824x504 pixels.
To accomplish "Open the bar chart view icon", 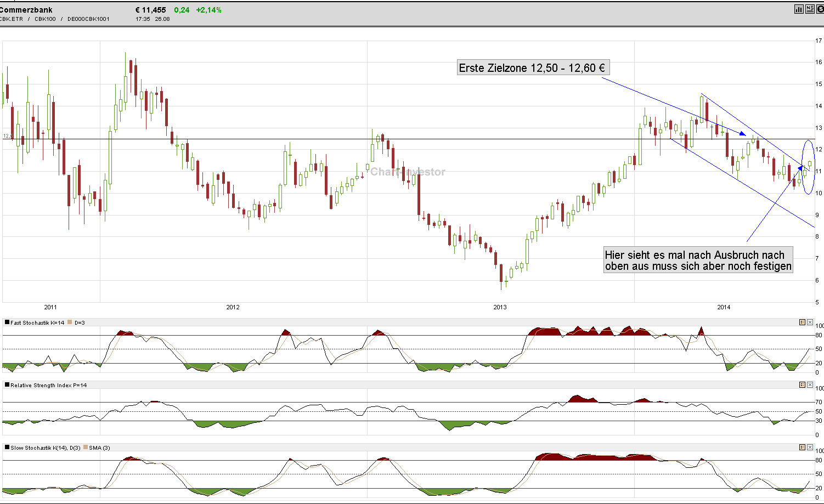I will pyautogui.click(x=799, y=9).
